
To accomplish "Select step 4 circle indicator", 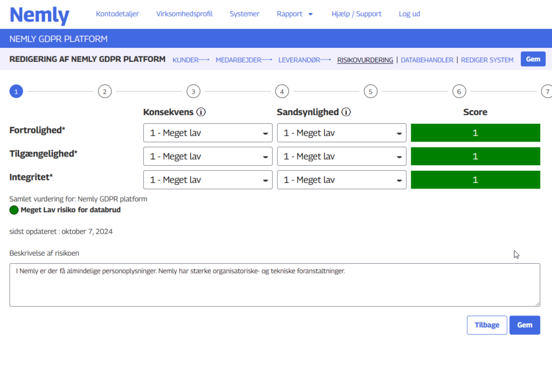I will [x=281, y=92].
